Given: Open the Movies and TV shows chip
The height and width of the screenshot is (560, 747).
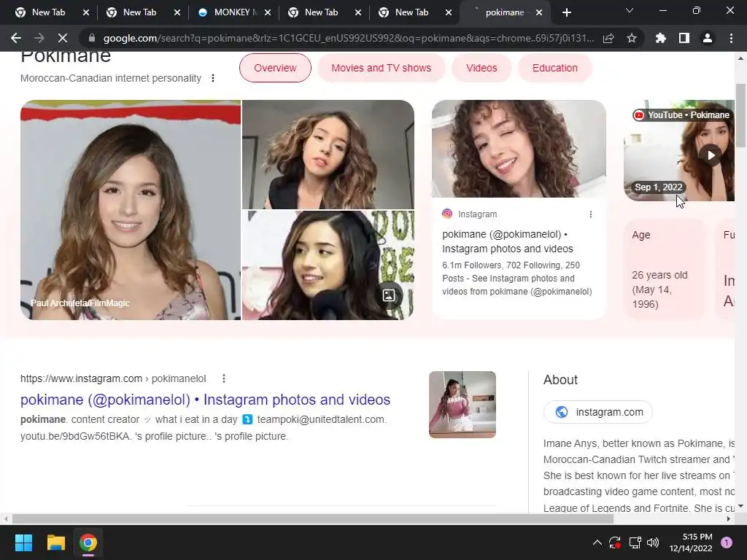Looking at the screenshot, I should (381, 68).
